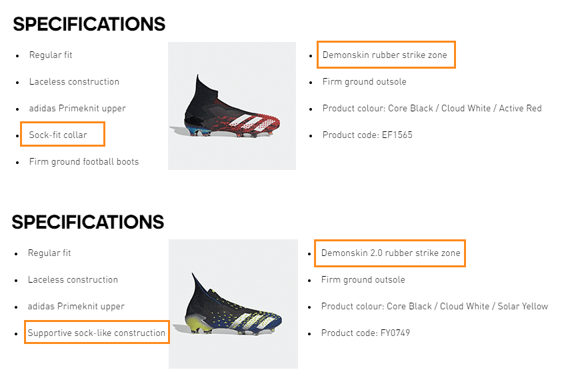This screenshot has height=384, width=588.
Task: Click 'Product code: EF1565' text
Action: (367, 135)
